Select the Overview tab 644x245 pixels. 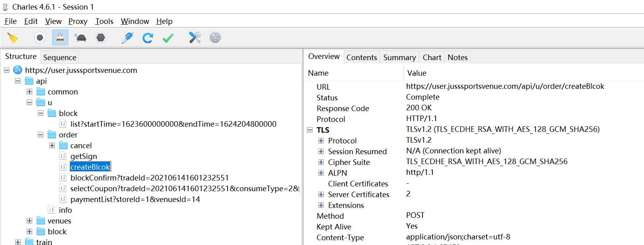pyautogui.click(x=324, y=57)
